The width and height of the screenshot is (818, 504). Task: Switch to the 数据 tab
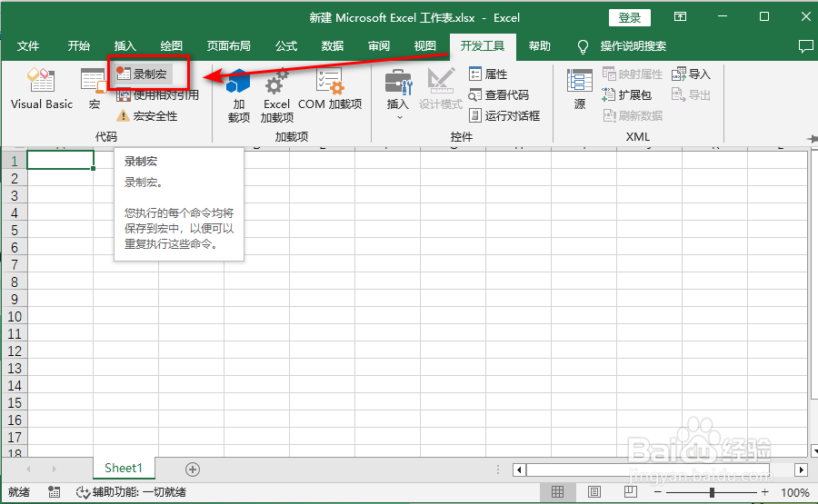[333, 46]
